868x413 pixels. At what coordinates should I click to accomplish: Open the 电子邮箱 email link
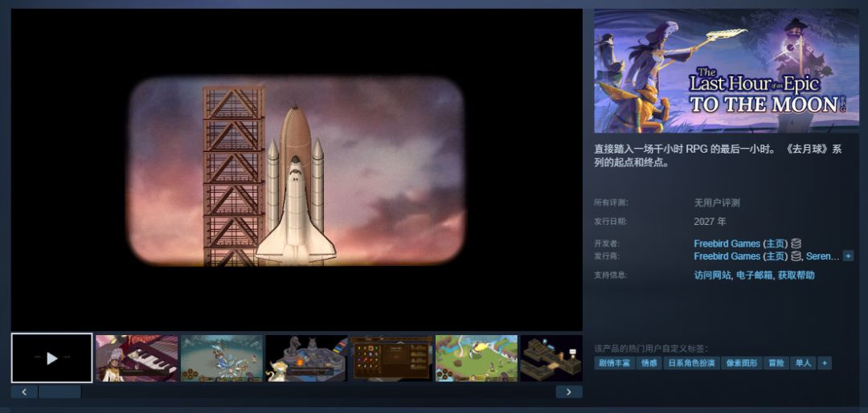pyautogui.click(x=755, y=275)
